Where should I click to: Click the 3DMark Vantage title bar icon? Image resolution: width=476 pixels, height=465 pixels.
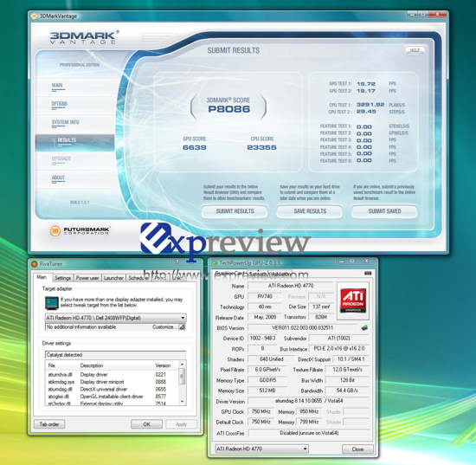[x=35, y=16]
